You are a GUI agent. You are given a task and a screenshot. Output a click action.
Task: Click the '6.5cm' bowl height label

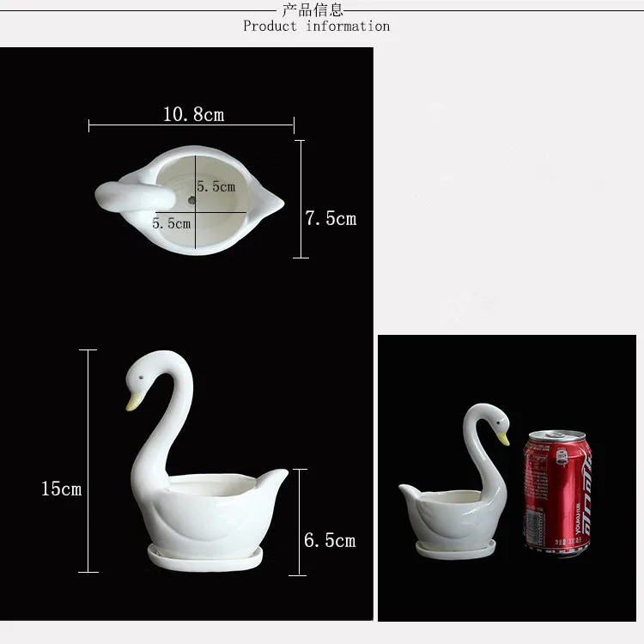[x=330, y=540]
